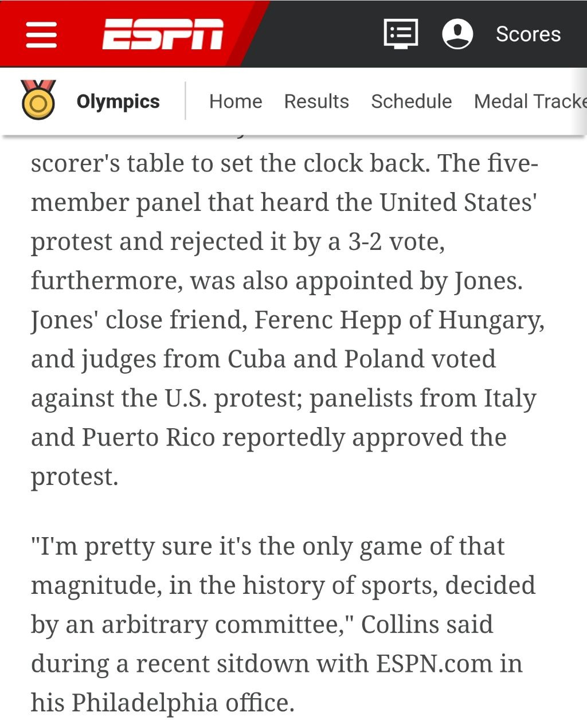This screenshot has height=728, width=587.
Task: Go to the Olympics Home tab
Action: (236, 101)
